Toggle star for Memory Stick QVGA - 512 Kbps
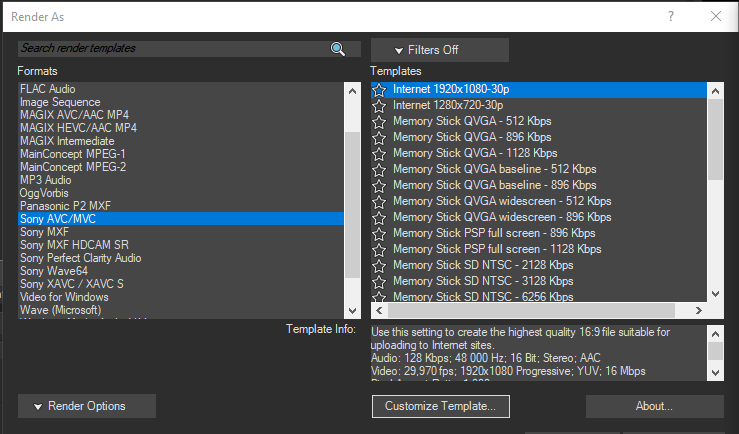Screen dimensions: 739x434 tap(379, 121)
